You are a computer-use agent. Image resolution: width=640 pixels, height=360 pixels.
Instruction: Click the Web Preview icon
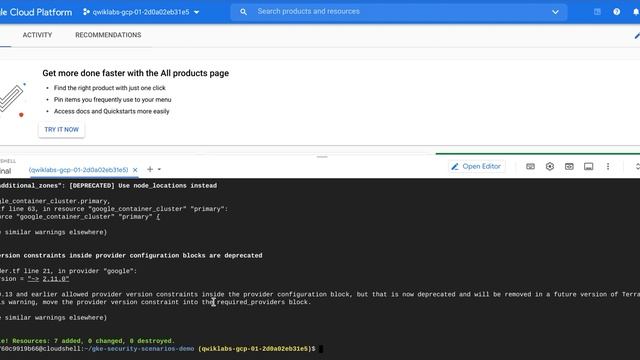(569, 167)
